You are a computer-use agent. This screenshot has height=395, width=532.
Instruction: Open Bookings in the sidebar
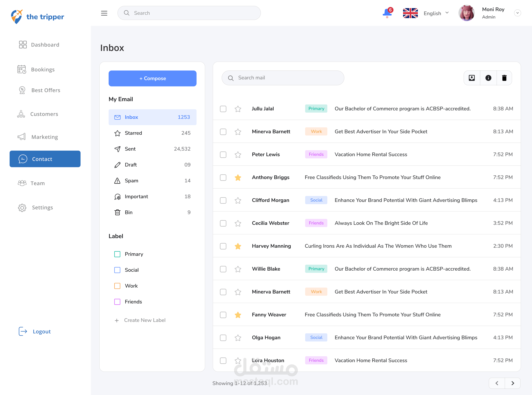tap(43, 70)
